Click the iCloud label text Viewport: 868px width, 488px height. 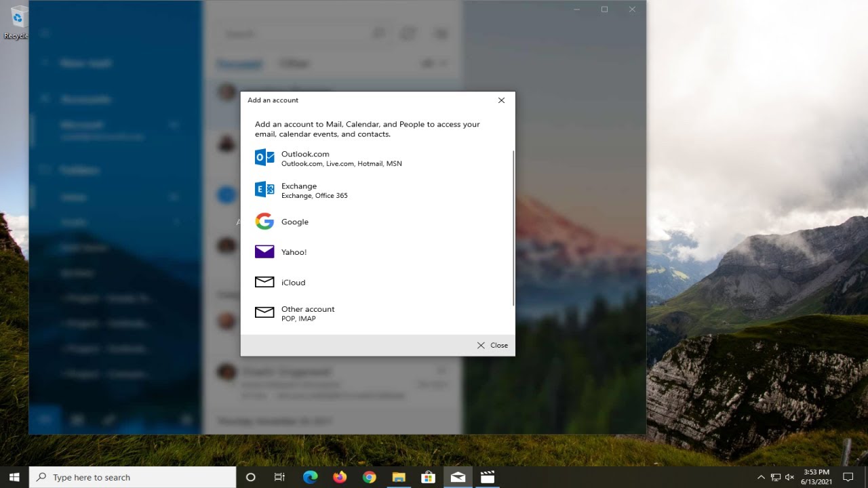click(x=293, y=283)
